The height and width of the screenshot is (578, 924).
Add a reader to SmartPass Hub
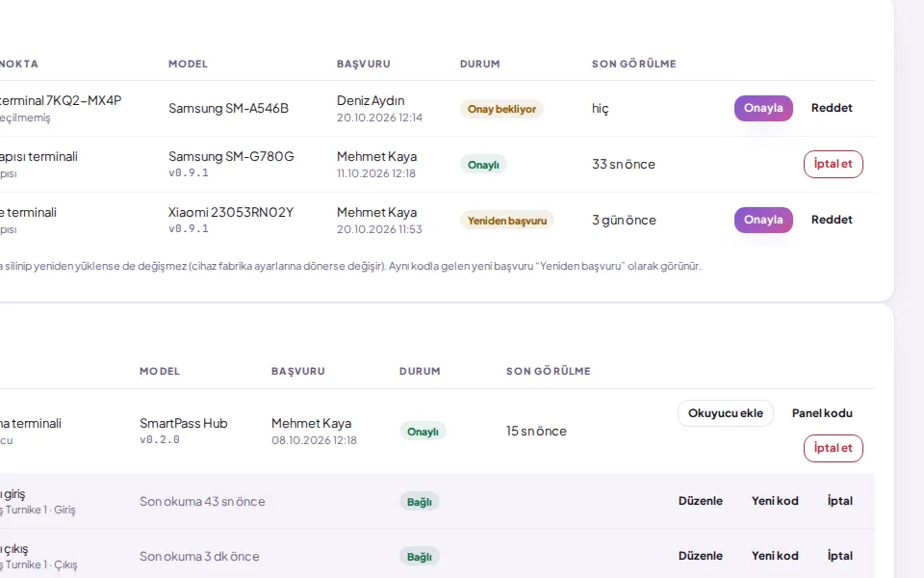(726, 413)
